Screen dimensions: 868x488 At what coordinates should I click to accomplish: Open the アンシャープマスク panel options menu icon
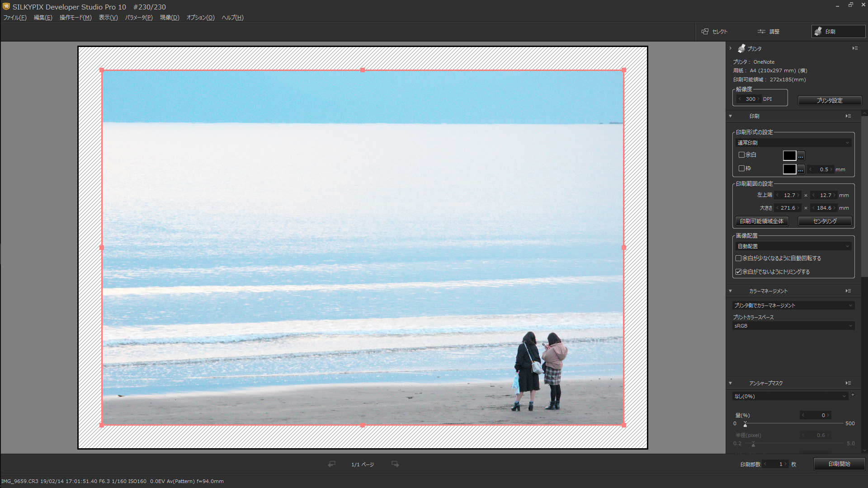click(848, 383)
